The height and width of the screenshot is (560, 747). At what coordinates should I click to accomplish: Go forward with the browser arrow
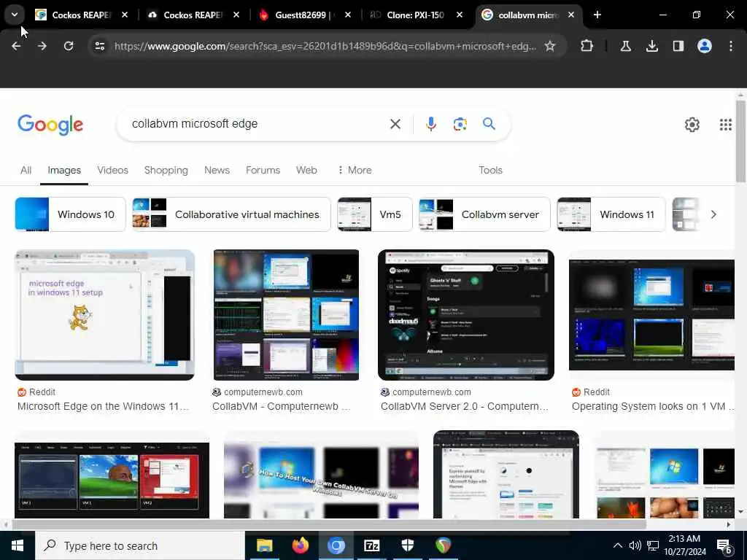pyautogui.click(x=42, y=46)
